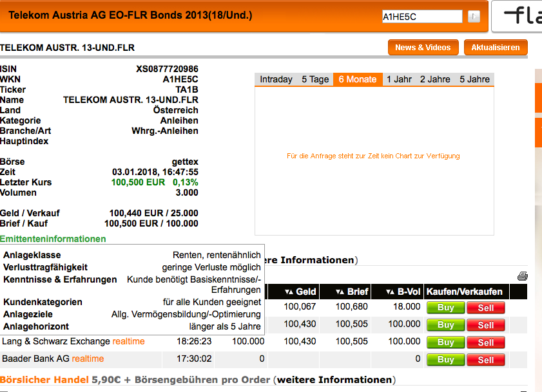Select the 6 Monate chart tab
The width and height of the screenshot is (542, 392).
click(x=358, y=79)
